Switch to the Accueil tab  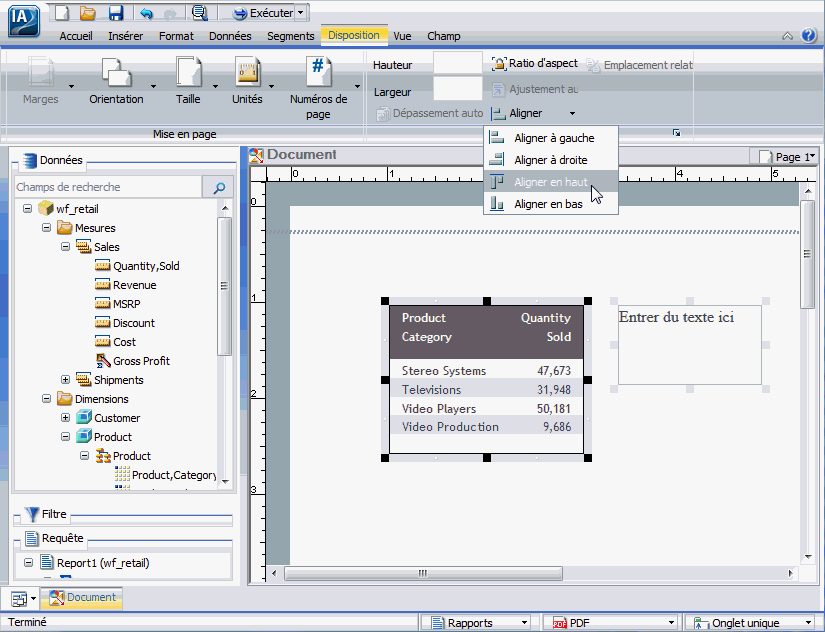76,36
